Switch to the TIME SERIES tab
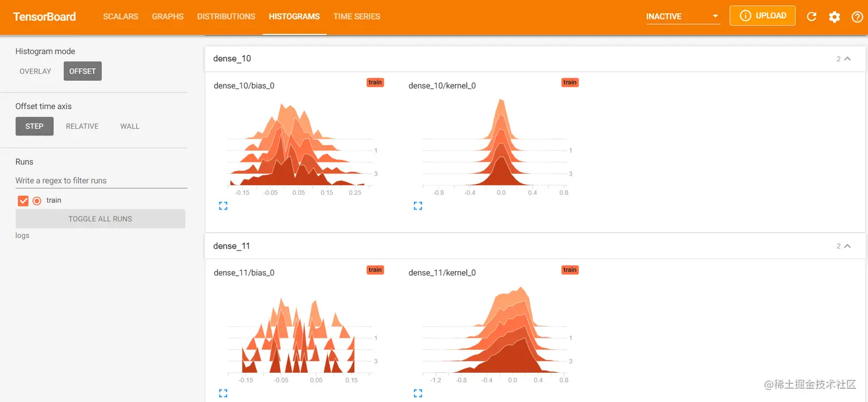 [x=356, y=17]
